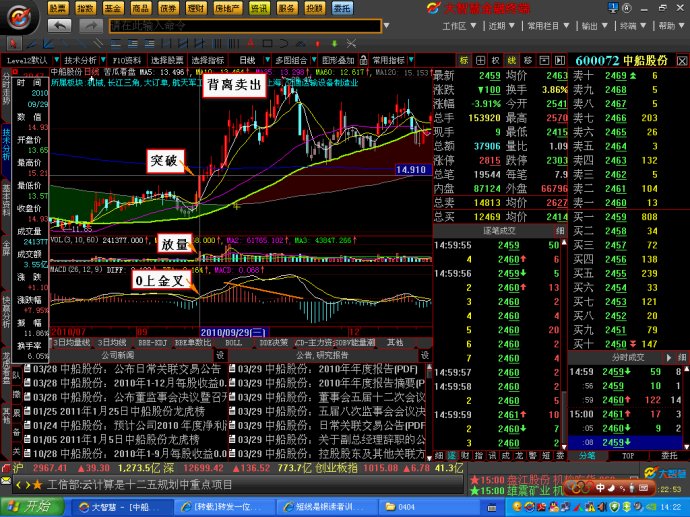
Task: Select the parallel lines drawing tool
Action: [98, 44]
